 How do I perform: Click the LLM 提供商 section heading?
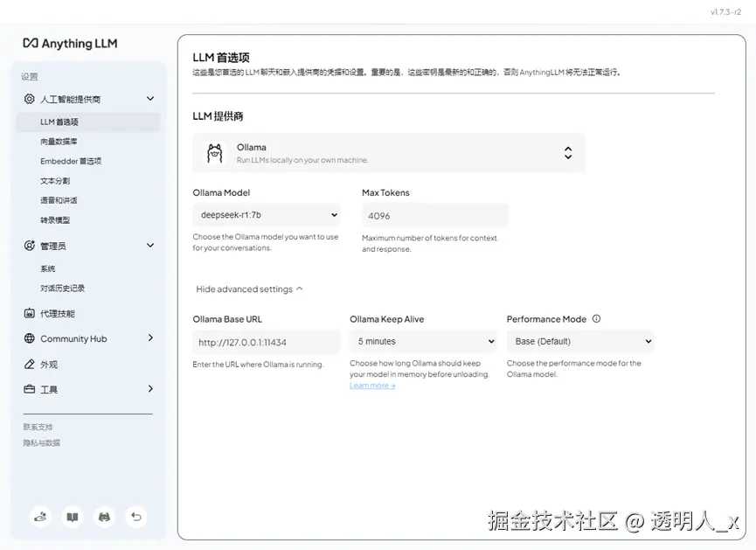pos(218,116)
